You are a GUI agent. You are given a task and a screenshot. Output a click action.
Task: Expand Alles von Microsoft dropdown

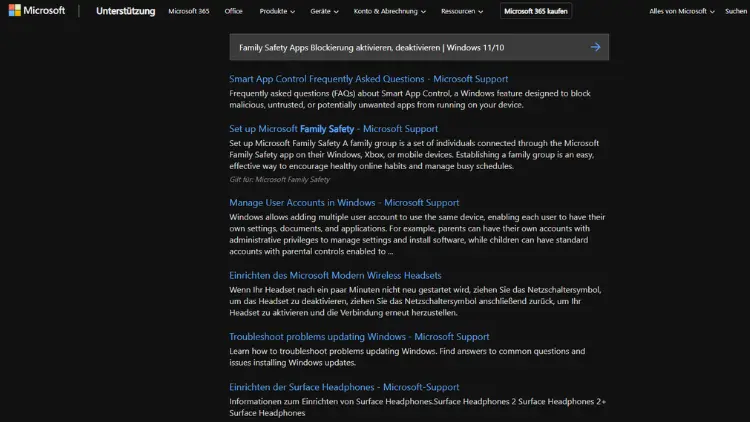point(681,11)
